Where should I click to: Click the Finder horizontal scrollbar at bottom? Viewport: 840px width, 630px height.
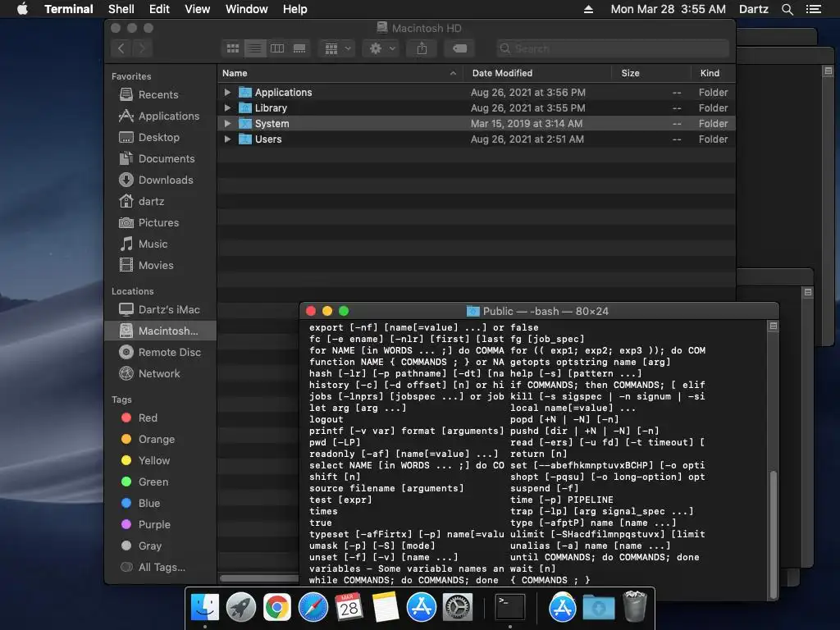[259, 578]
